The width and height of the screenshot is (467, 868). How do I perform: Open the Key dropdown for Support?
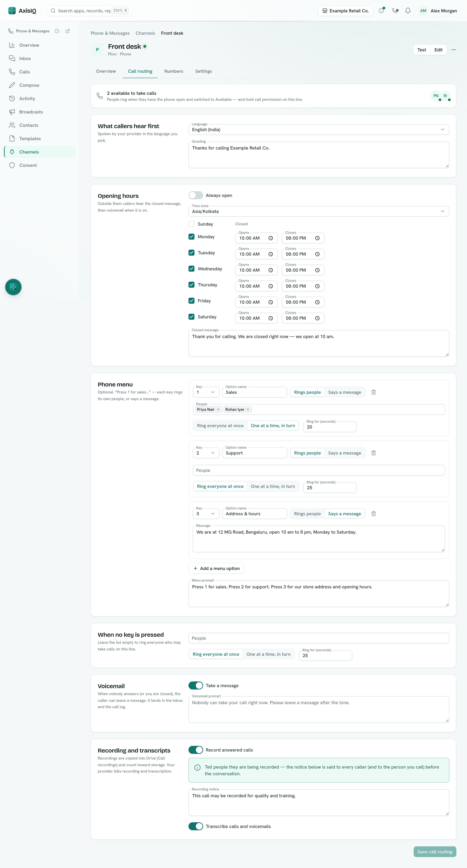(206, 453)
